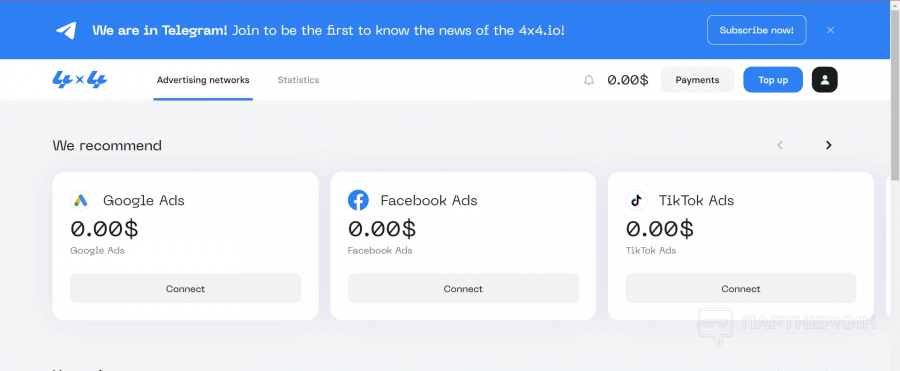Connect the Facebook Ads network
This screenshot has width=900, height=371.
coord(463,288)
